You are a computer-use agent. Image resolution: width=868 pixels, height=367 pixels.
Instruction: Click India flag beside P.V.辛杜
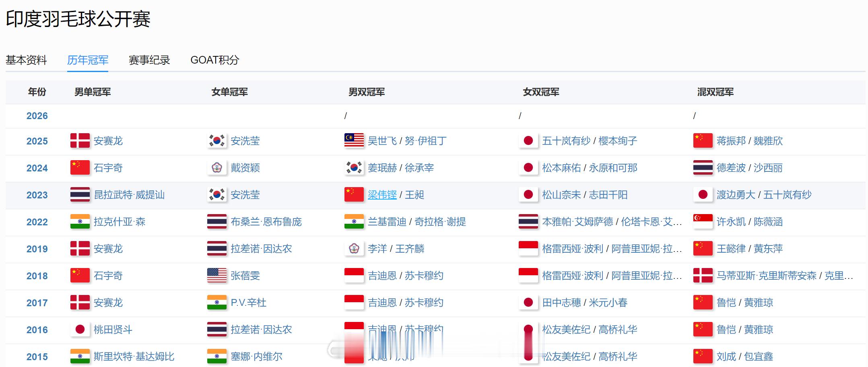217,303
